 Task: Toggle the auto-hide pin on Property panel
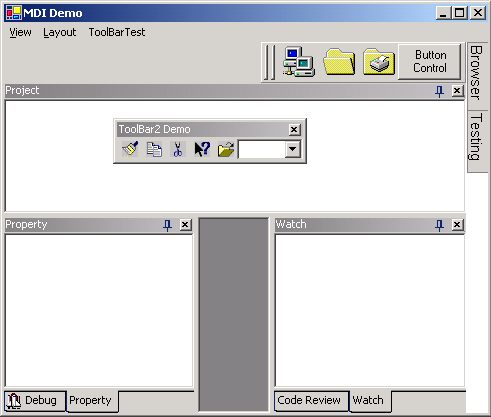tap(167, 225)
